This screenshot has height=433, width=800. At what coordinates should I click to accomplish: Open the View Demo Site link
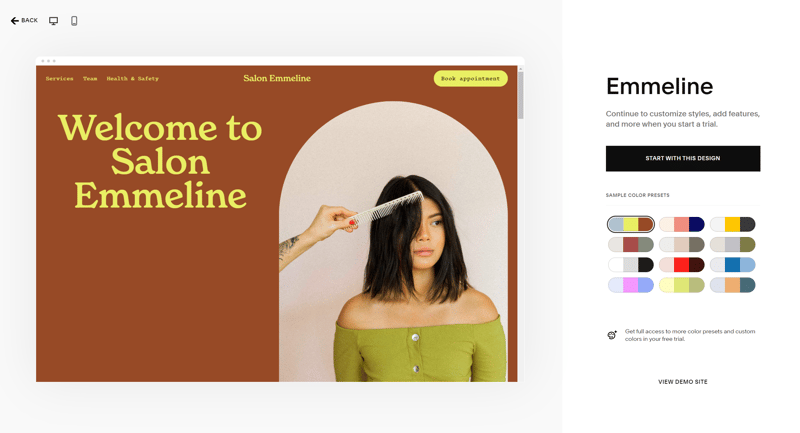tap(683, 382)
